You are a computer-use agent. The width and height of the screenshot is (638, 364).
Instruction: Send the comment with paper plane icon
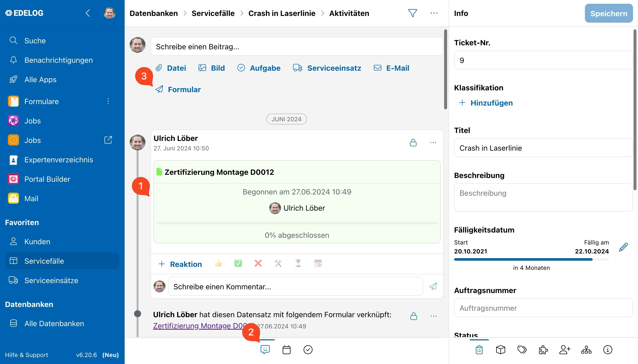click(433, 287)
